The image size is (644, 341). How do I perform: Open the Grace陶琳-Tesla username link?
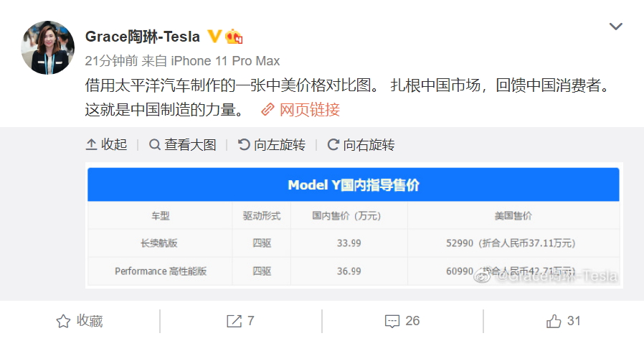pyautogui.click(x=142, y=37)
